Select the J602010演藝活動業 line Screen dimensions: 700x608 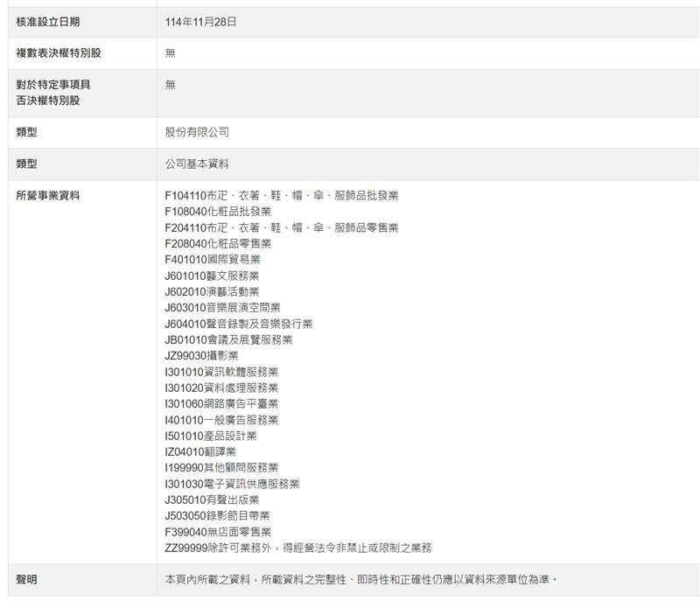(212, 291)
